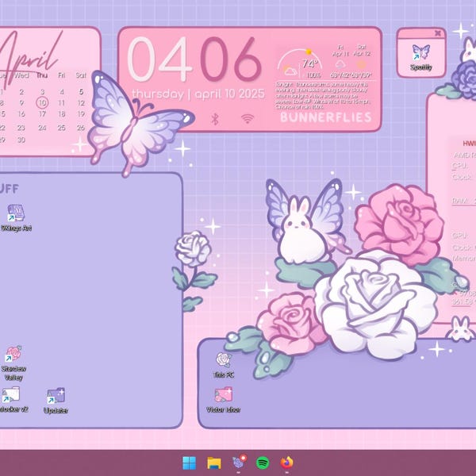Screen dimensions: 476x476
Task: Open File Explorer from the taskbar
Action: point(214,463)
